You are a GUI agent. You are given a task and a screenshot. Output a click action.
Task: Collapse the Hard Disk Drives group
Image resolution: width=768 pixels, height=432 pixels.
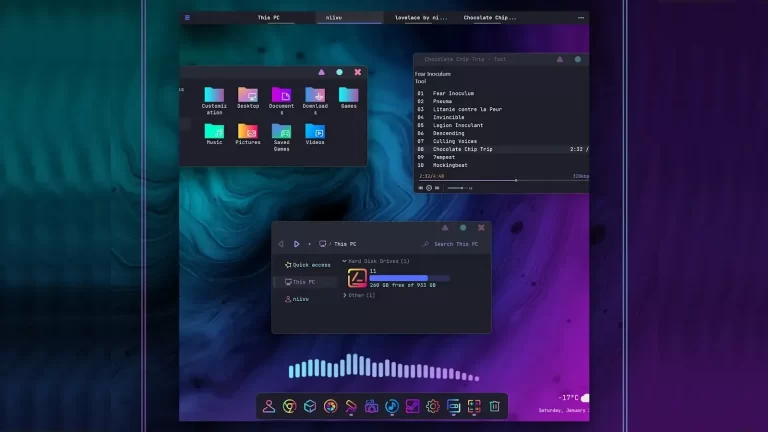coord(344,261)
